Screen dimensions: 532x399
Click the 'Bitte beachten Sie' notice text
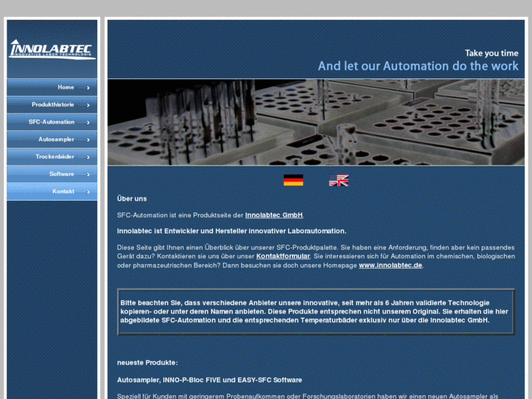314,312
